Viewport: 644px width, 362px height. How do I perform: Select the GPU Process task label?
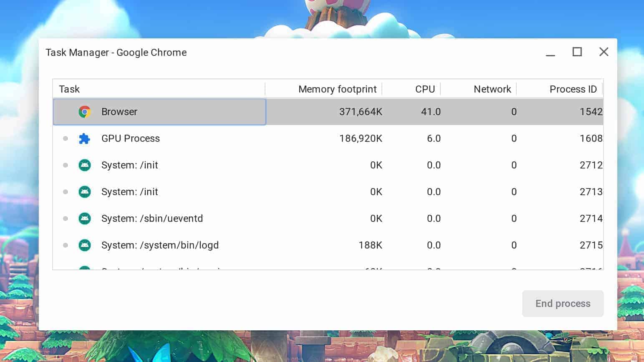point(131,138)
